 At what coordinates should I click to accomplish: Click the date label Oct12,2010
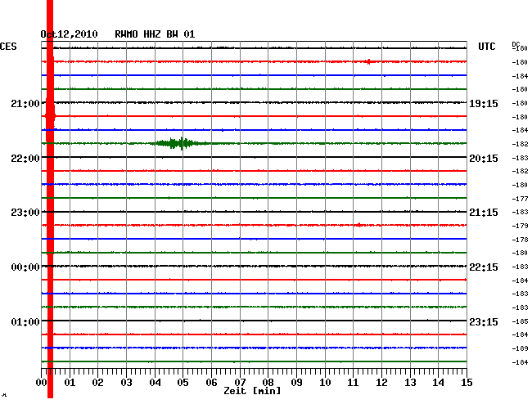point(69,34)
